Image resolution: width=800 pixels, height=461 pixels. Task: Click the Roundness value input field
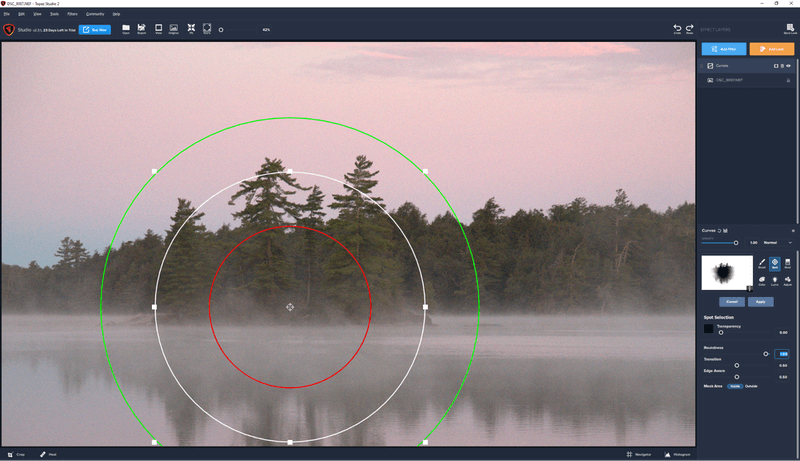(782, 353)
